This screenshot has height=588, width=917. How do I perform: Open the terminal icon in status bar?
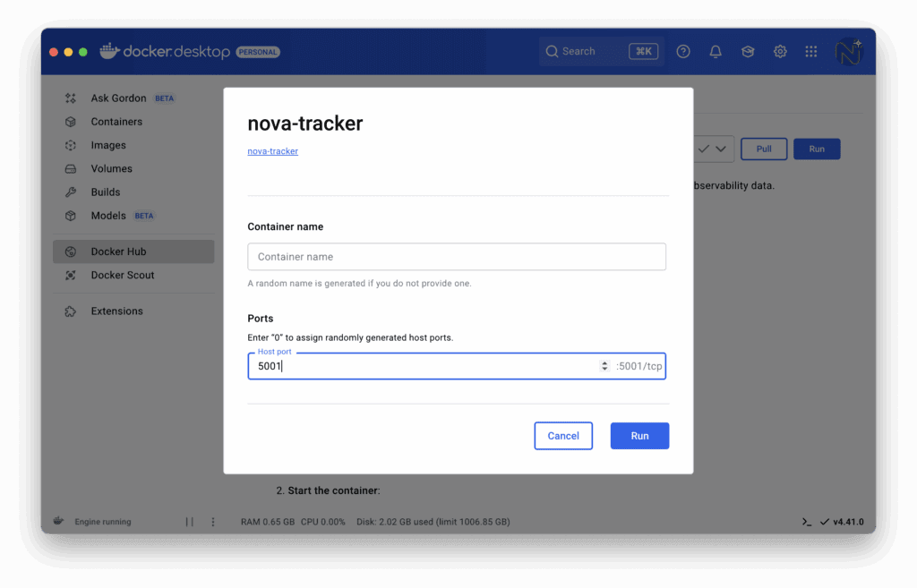pos(807,522)
